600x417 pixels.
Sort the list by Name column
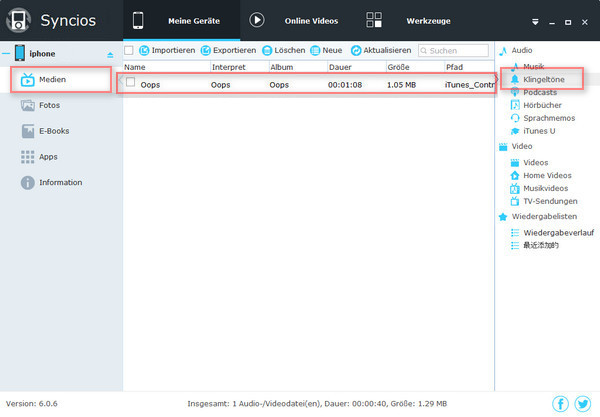(x=135, y=67)
